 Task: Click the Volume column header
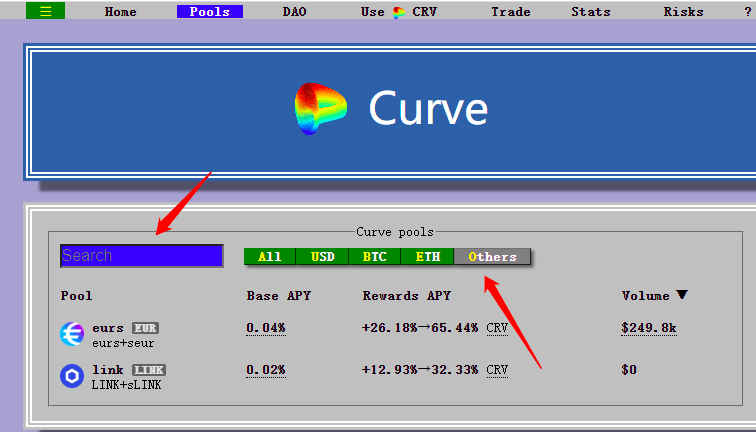[x=646, y=296]
